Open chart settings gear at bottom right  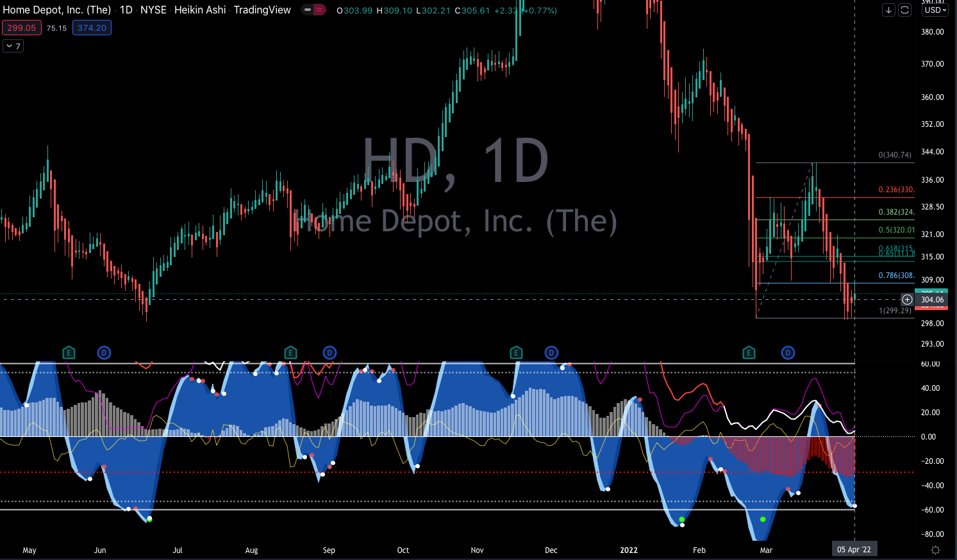(x=935, y=550)
